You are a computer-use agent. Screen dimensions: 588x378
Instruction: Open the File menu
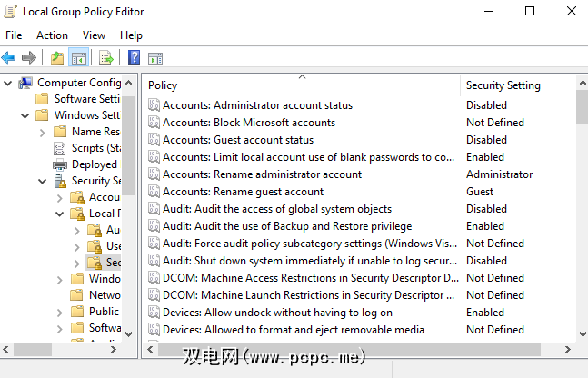[14, 35]
